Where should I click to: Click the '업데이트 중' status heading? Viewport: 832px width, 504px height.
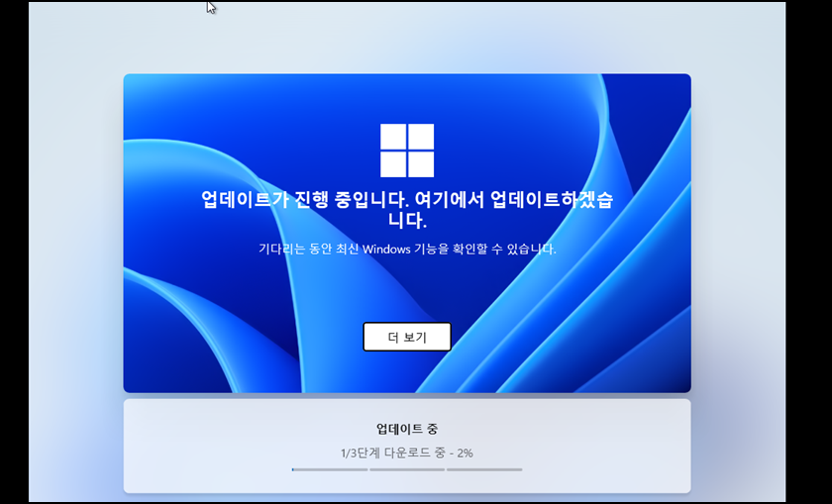click(407, 429)
